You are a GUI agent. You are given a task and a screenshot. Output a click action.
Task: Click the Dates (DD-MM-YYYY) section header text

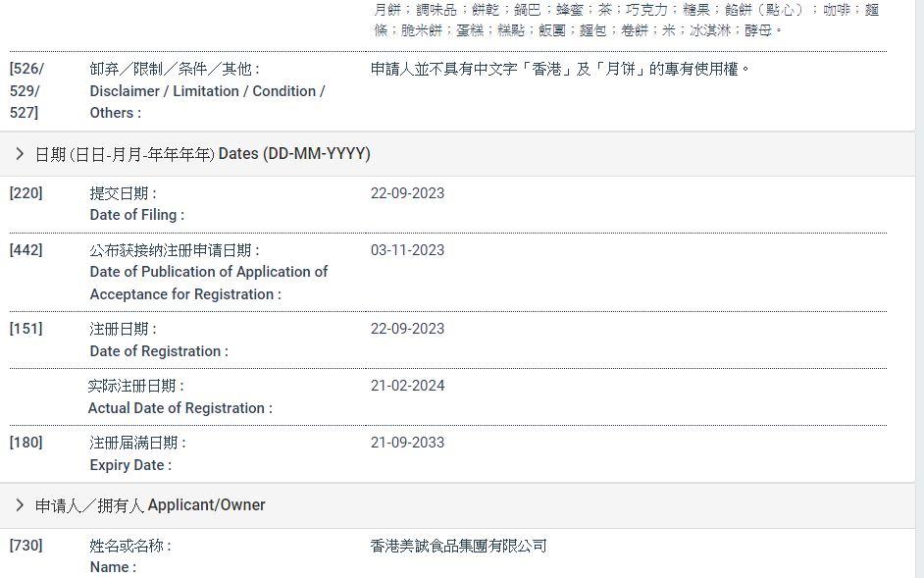pos(203,154)
